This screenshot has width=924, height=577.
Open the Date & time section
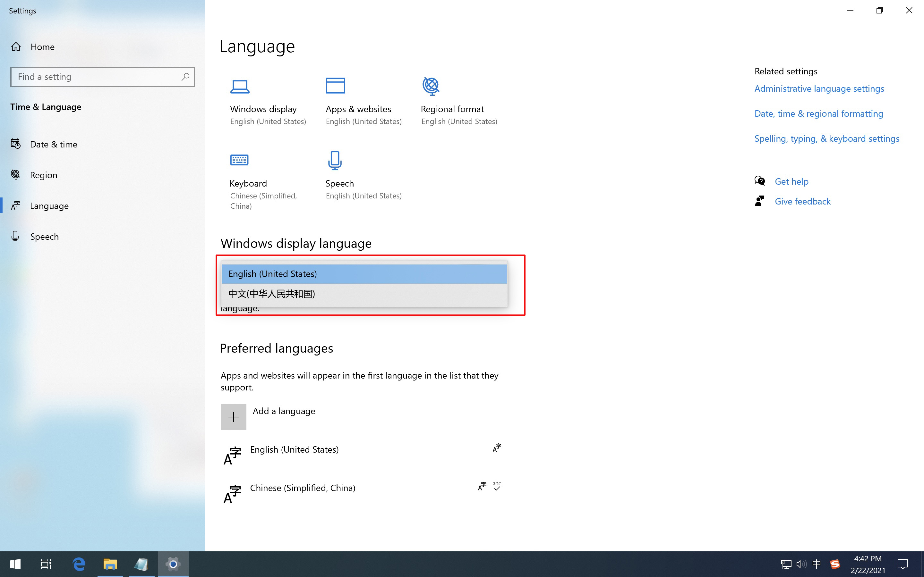click(x=54, y=144)
